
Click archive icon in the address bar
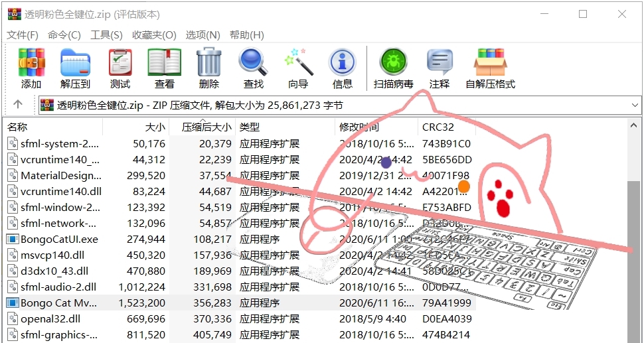[x=47, y=105]
